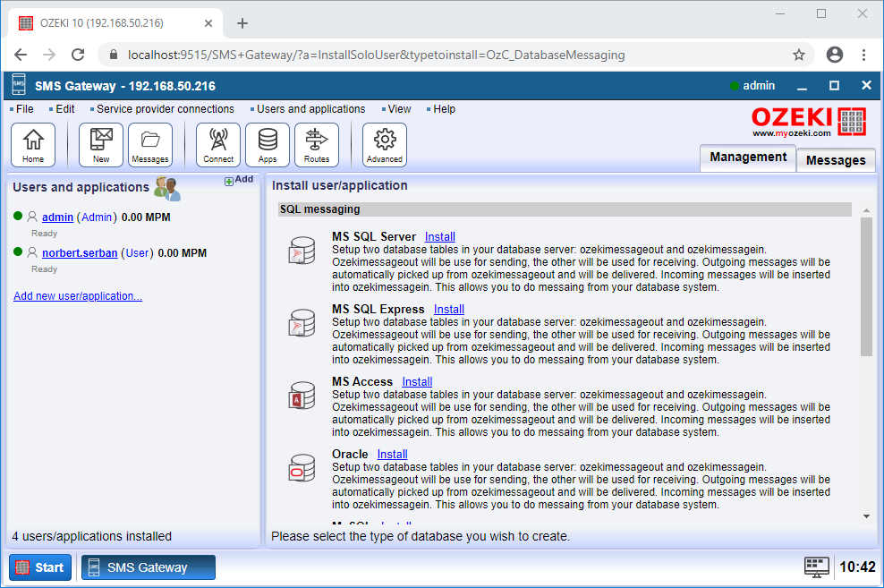Click the Connect antenna toolbar icon

click(218, 145)
